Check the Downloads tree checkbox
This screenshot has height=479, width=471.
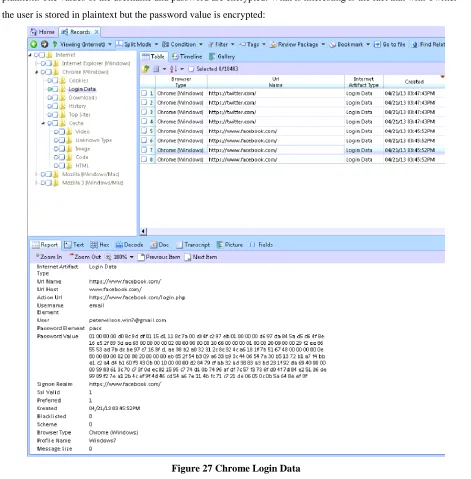point(55,98)
